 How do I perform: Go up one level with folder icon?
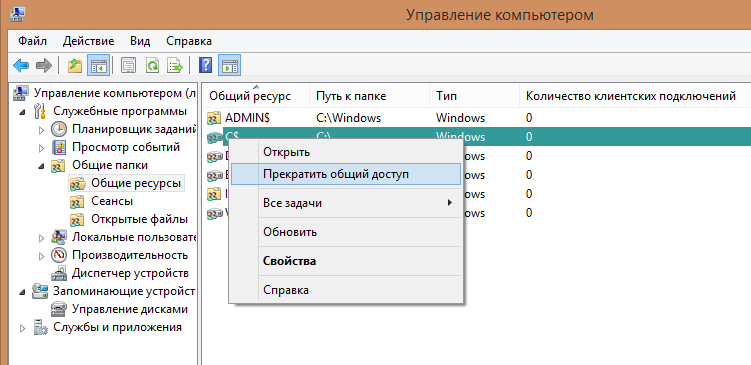click(x=75, y=66)
